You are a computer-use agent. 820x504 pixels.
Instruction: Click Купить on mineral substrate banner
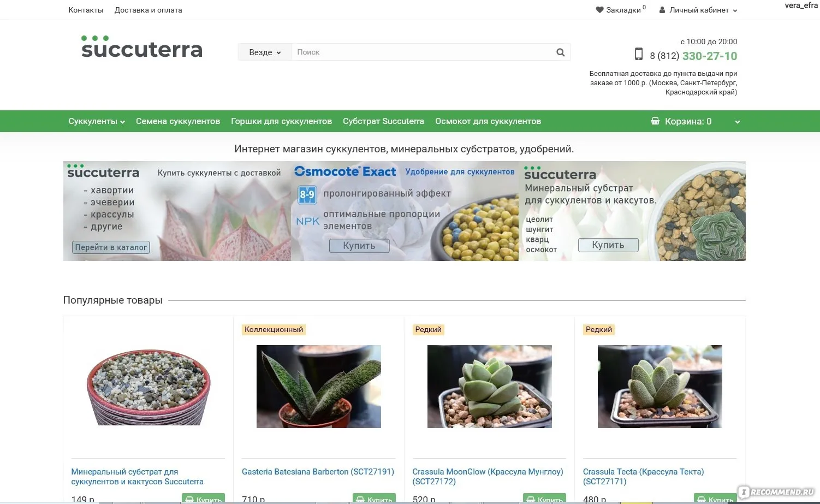pos(608,245)
